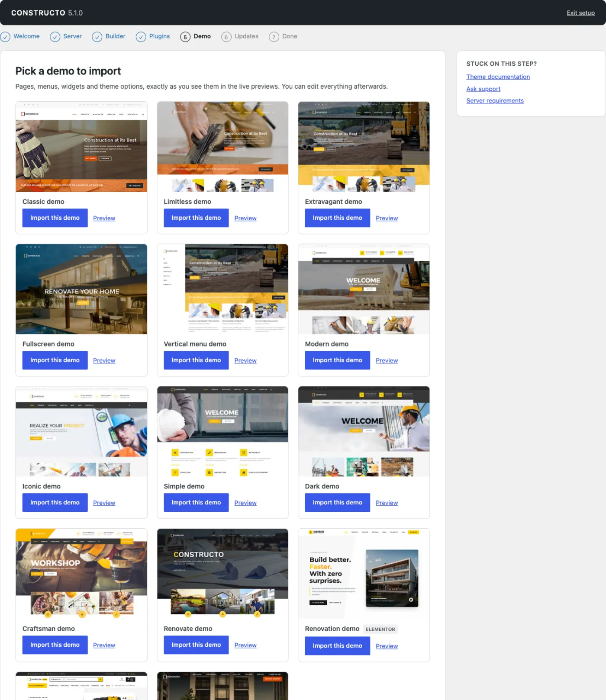
Task: Preview the Simple demo
Action: click(x=245, y=503)
